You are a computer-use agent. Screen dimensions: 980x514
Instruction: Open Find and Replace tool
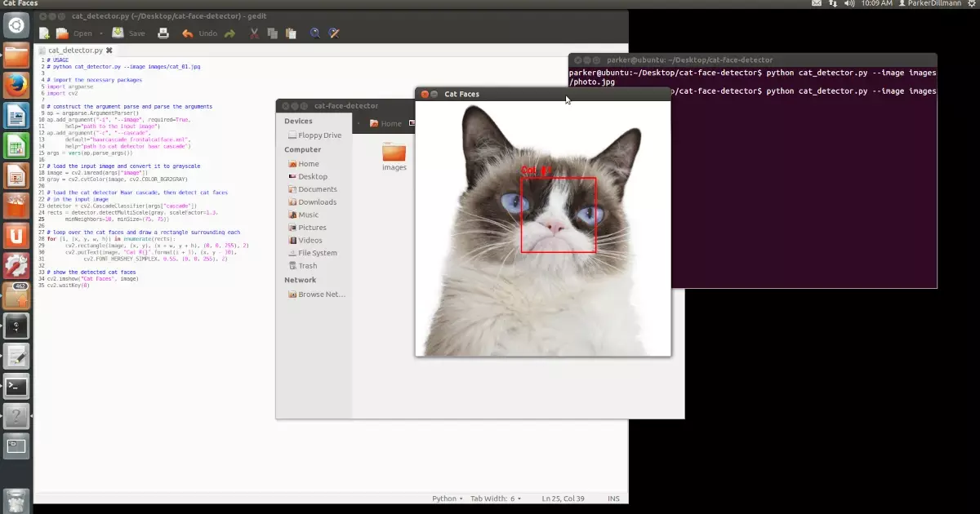tap(334, 33)
